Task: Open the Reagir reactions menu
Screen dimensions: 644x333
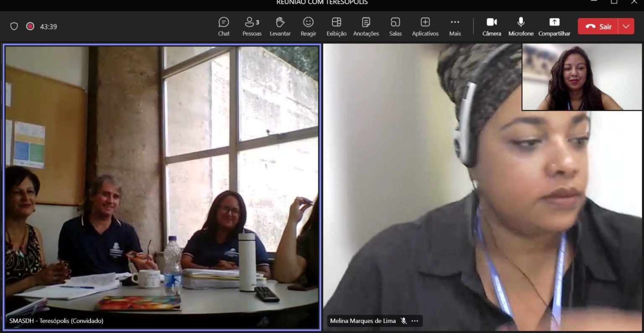Action: [x=308, y=26]
